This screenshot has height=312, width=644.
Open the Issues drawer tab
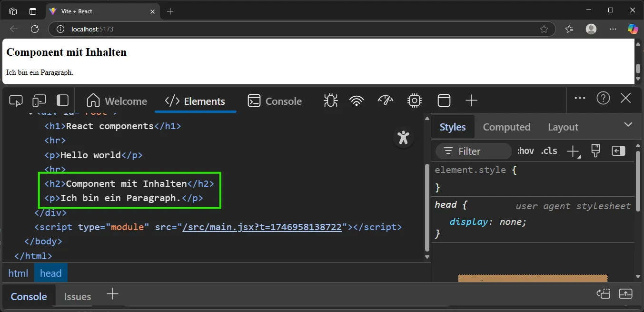pos(78,296)
